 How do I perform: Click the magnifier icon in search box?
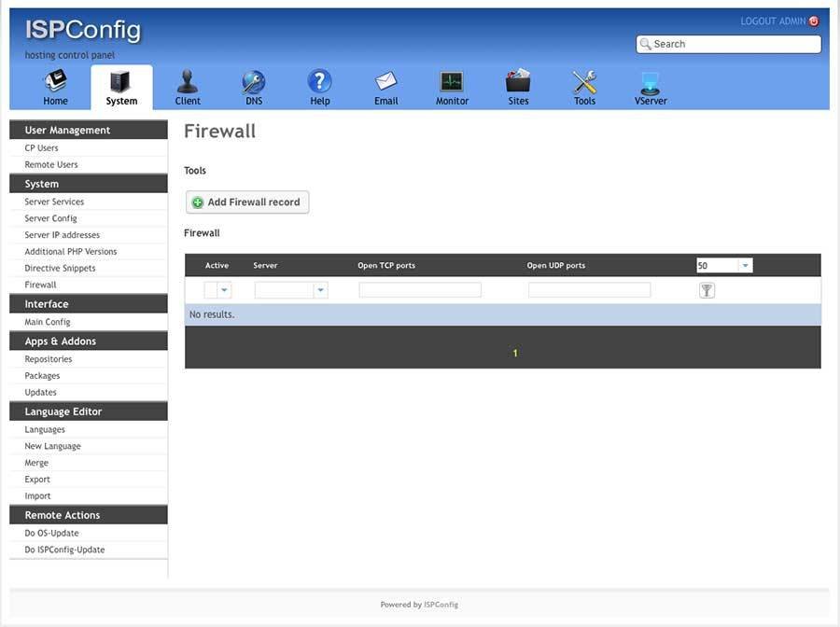(x=646, y=44)
